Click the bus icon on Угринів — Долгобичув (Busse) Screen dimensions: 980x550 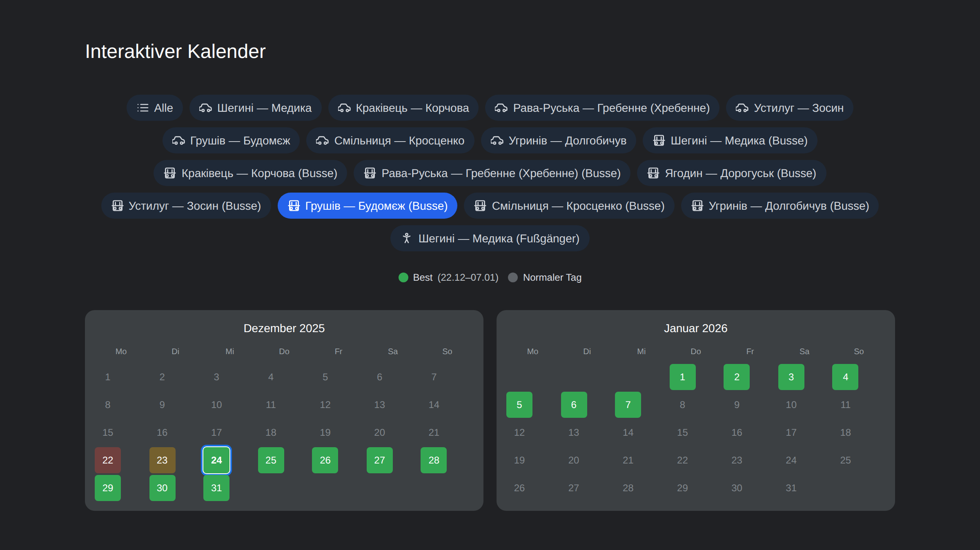click(x=697, y=206)
